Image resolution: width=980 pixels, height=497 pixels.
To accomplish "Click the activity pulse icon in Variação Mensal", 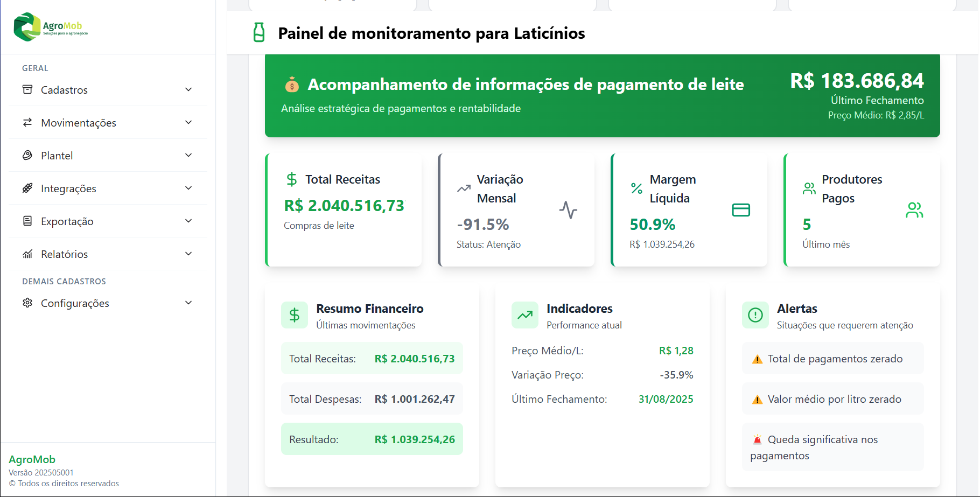I will pos(568,210).
